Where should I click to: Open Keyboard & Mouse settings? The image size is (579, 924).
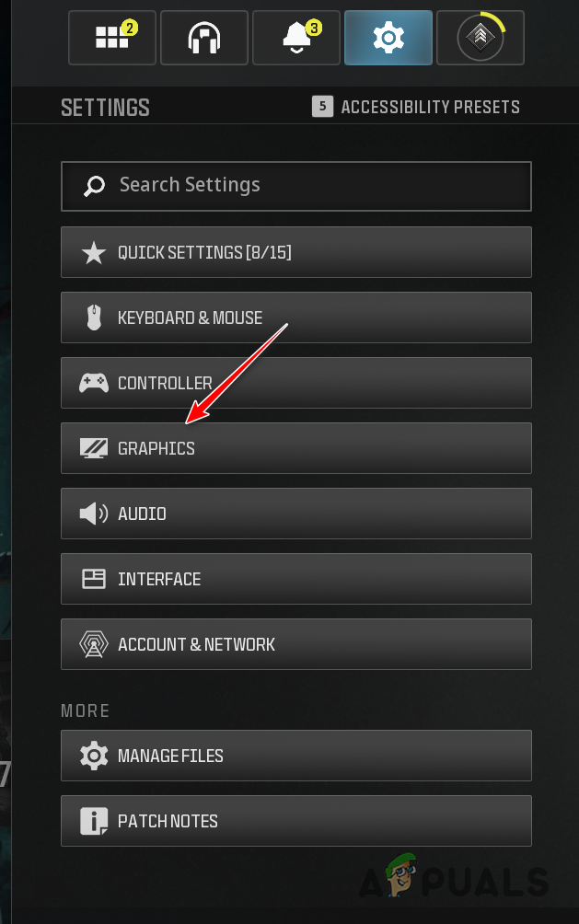pyautogui.click(x=295, y=318)
